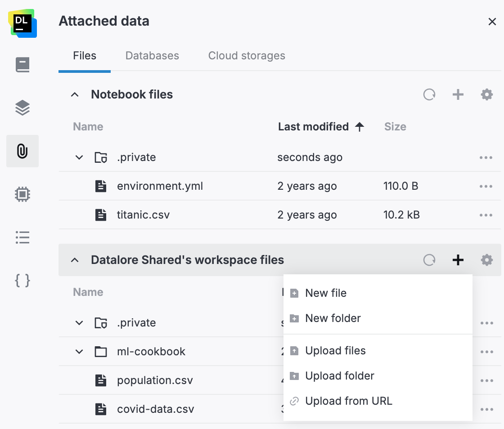The width and height of the screenshot is (504, 429).
Task: Open the layers sidebar icon
Action: tap(22, 108)
